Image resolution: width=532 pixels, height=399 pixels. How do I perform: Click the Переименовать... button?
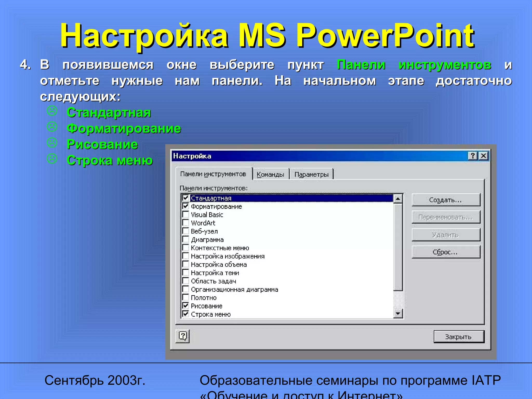pyautogui.click(x=446, y=217)
